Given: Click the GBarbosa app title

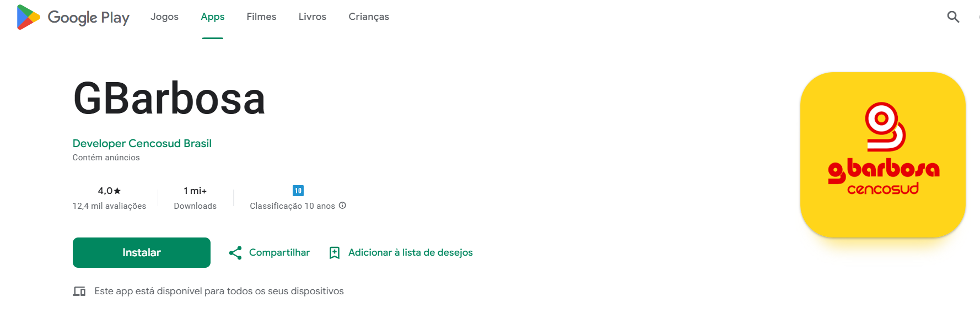Looking at the screenshot, I should click(x=169, y=99).
